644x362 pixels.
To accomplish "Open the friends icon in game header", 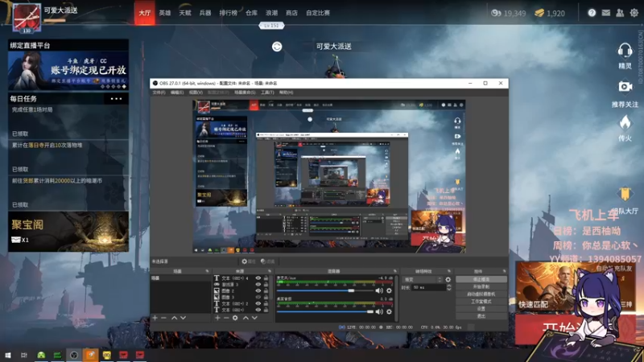I will coord(620,13).
